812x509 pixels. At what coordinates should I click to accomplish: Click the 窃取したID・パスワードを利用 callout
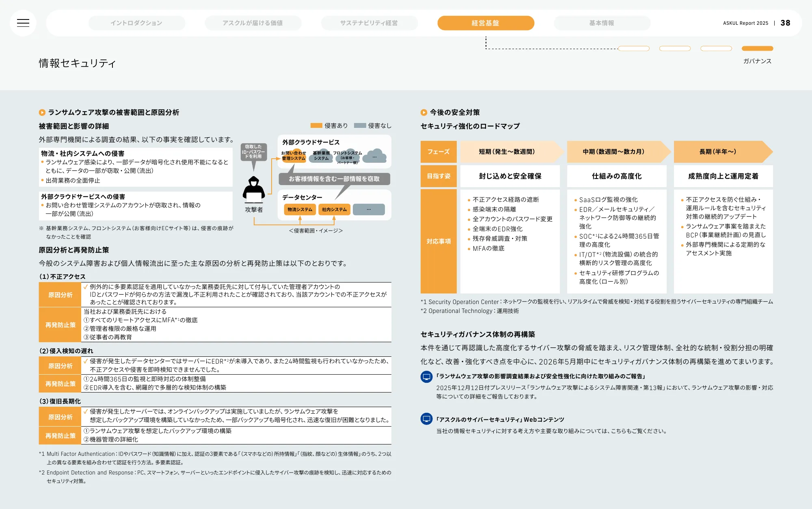[x=254, y=152]
